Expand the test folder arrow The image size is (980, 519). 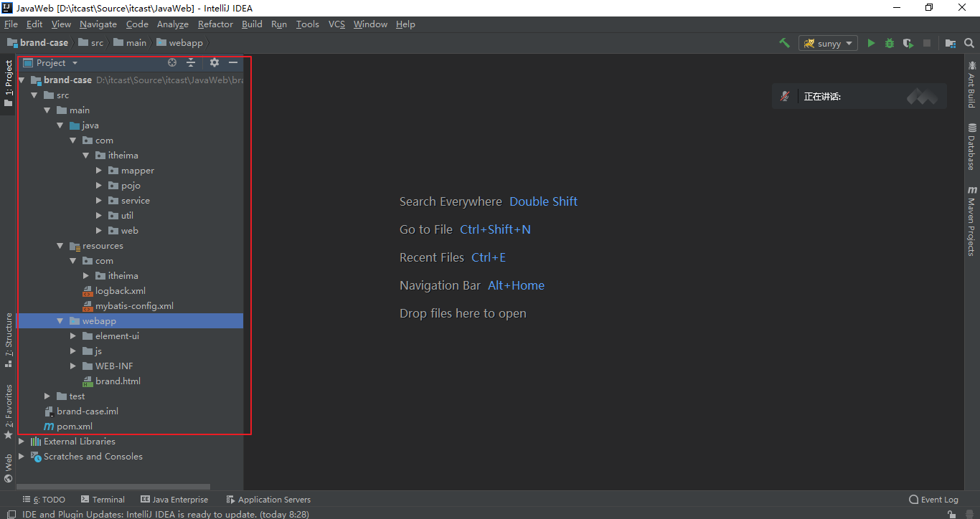(x=48, y=396)
